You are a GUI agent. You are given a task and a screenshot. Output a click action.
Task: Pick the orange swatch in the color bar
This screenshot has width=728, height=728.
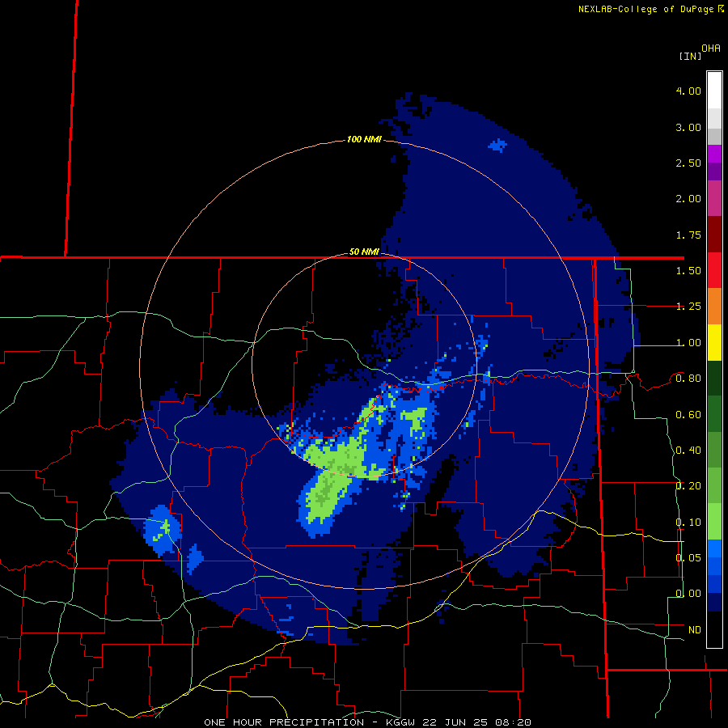pyautogui.click(x=714, y=307)
